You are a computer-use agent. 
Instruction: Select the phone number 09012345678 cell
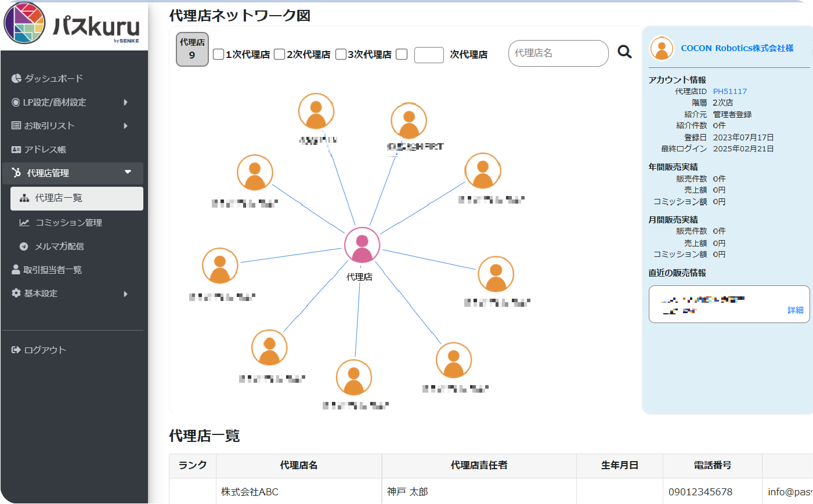713,492
